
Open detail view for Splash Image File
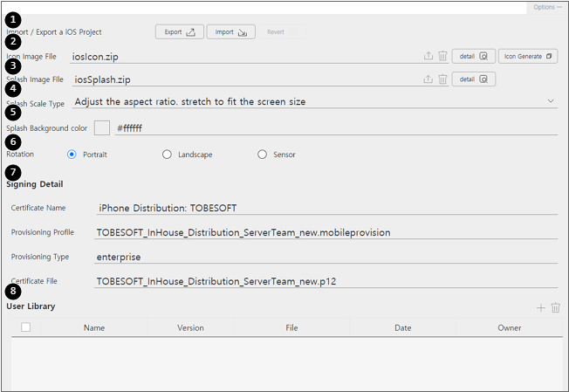pos(474,79)
